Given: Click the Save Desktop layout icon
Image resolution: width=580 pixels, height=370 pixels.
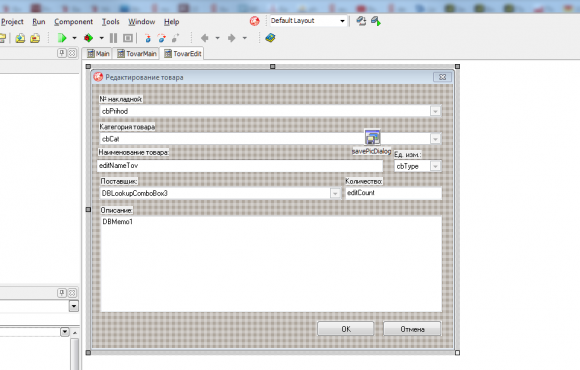Looking at the screenshot, I should tap(361, 21).
